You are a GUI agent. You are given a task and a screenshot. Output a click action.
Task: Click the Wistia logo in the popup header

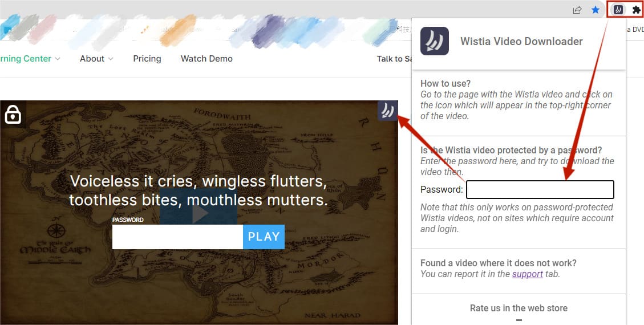(x=434, y=41)
